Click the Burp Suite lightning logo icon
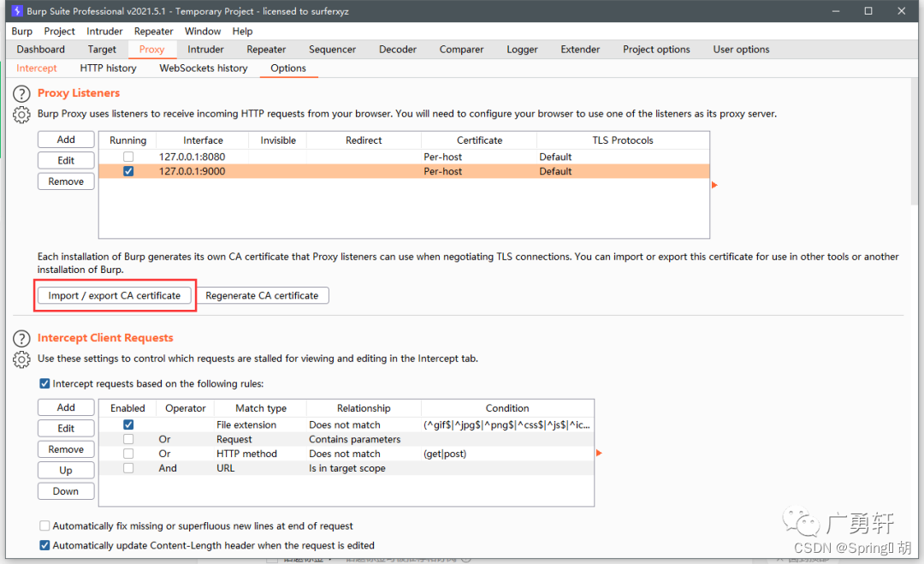The height and width of the screenshot is (564, 924). coord(17,10)
